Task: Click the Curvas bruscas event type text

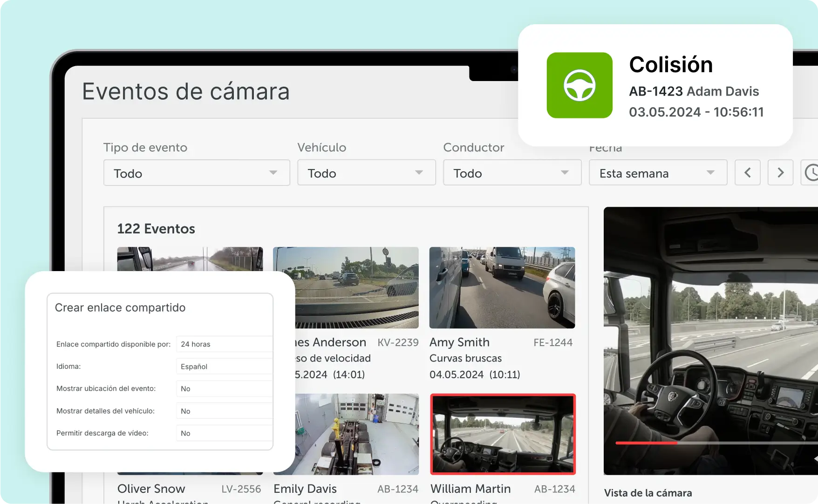Action: click(465, 358)
